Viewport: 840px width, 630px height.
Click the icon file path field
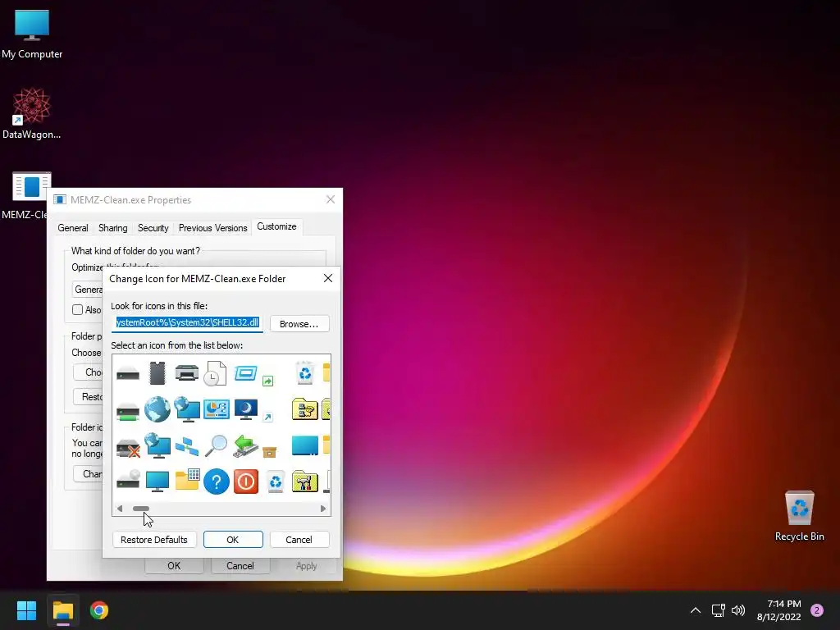(x=188, y=322)
